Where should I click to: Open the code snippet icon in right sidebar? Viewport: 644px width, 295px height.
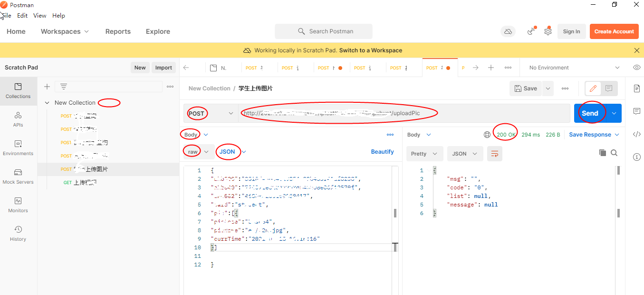637,134
